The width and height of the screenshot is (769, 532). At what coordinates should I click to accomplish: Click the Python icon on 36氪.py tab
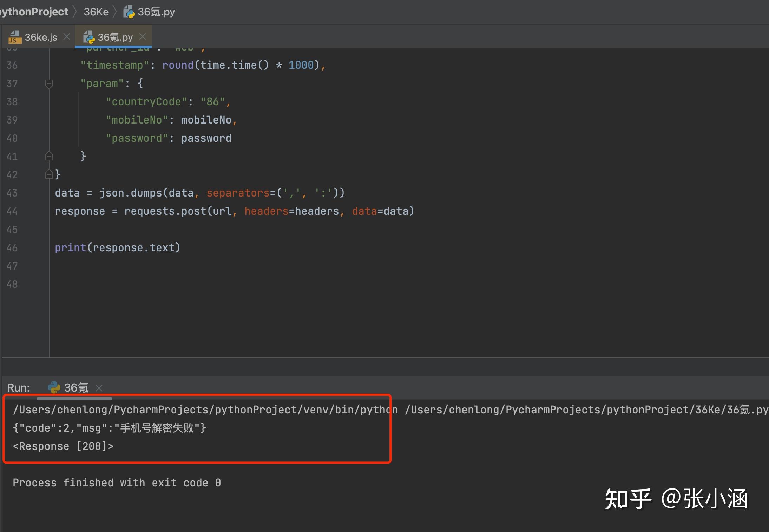click(x=88, y=37)
